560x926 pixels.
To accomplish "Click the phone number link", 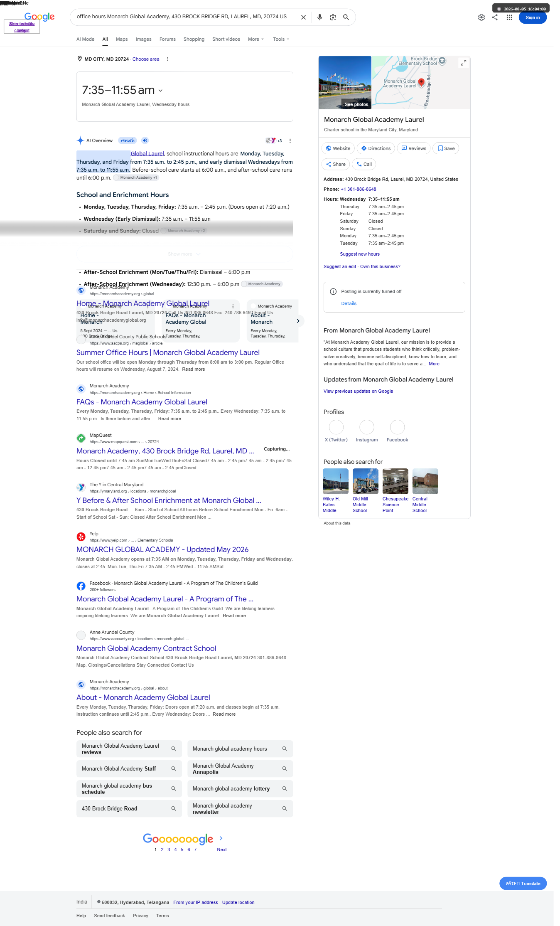I will pyautogui.click(x=359, y=190).
